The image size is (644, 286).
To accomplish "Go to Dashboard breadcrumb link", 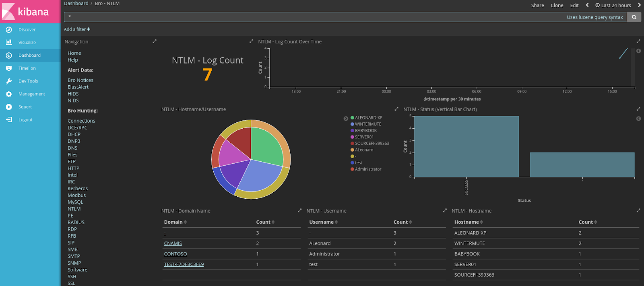I will click(x=76, y=3).
